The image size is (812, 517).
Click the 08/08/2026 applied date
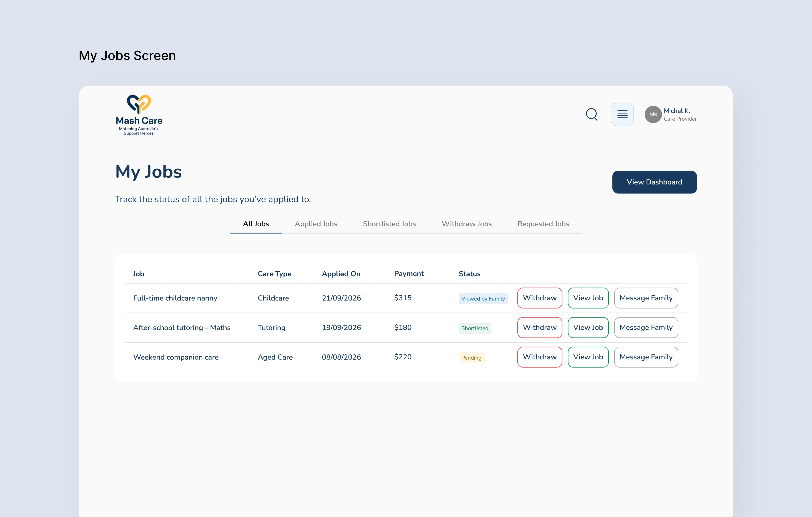[341, 357]
